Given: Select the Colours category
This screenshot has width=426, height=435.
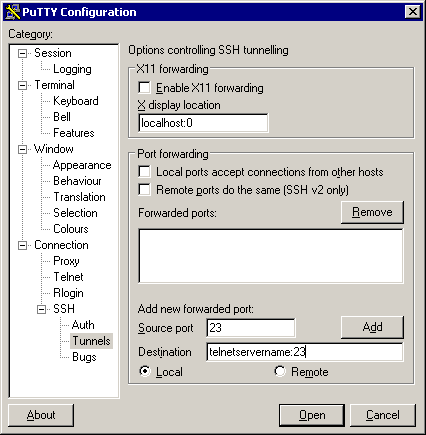Looking at the screenshot, I should point(71,229).
